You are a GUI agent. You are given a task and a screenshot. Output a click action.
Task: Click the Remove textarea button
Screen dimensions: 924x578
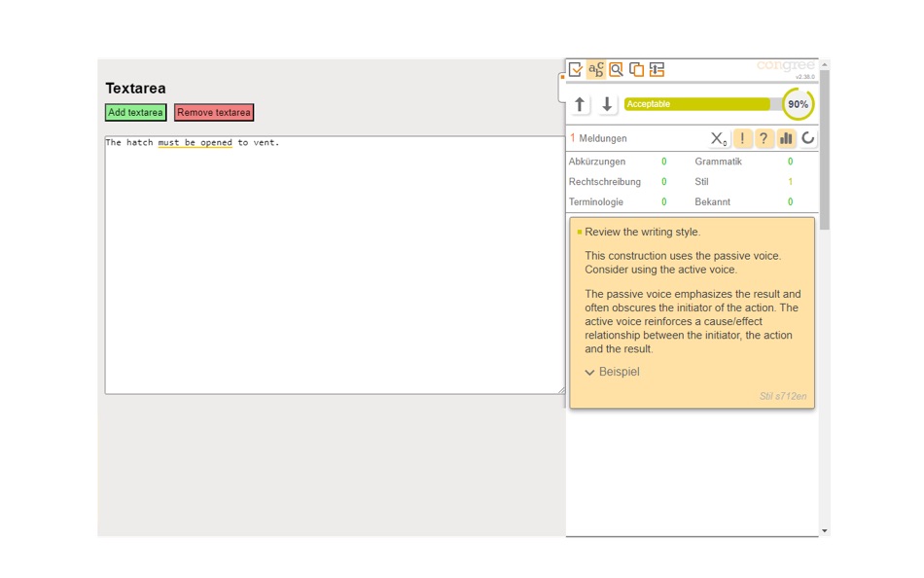213,112
